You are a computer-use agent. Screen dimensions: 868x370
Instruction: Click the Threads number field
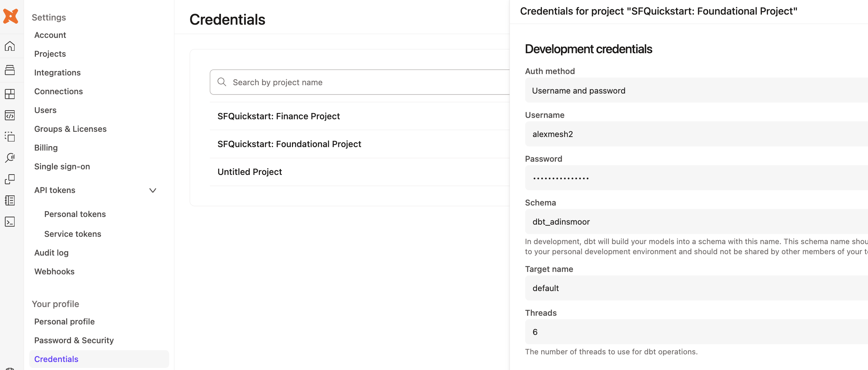696,332
